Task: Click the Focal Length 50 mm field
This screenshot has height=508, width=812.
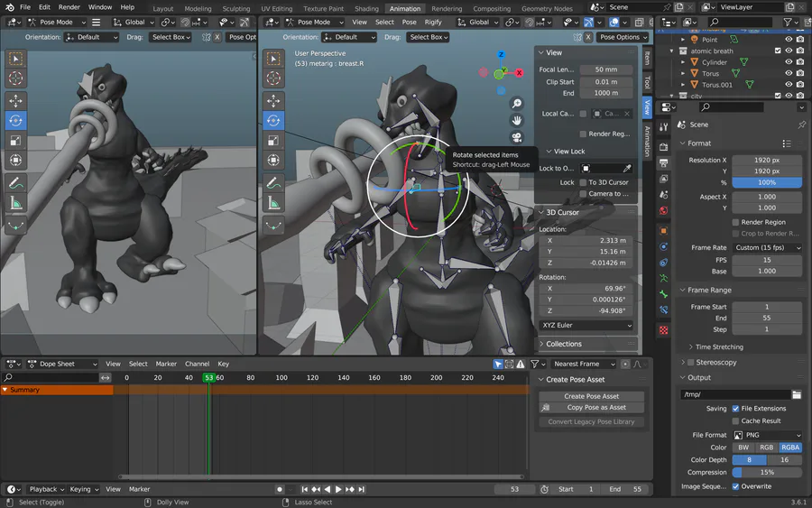Action: pos(606,69)
